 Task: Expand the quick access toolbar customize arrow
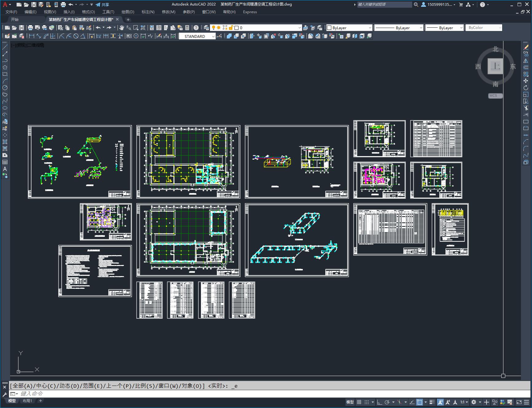point(92,5)
